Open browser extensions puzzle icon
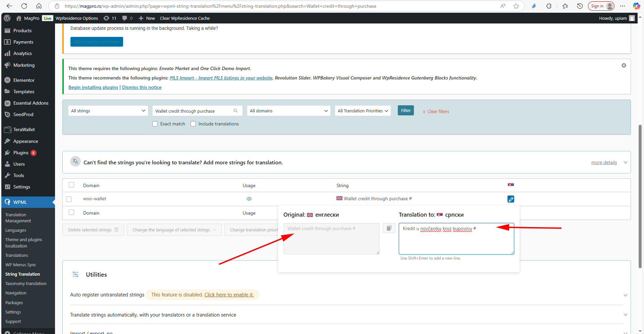 pyautogui.click(x=549, y=6)
